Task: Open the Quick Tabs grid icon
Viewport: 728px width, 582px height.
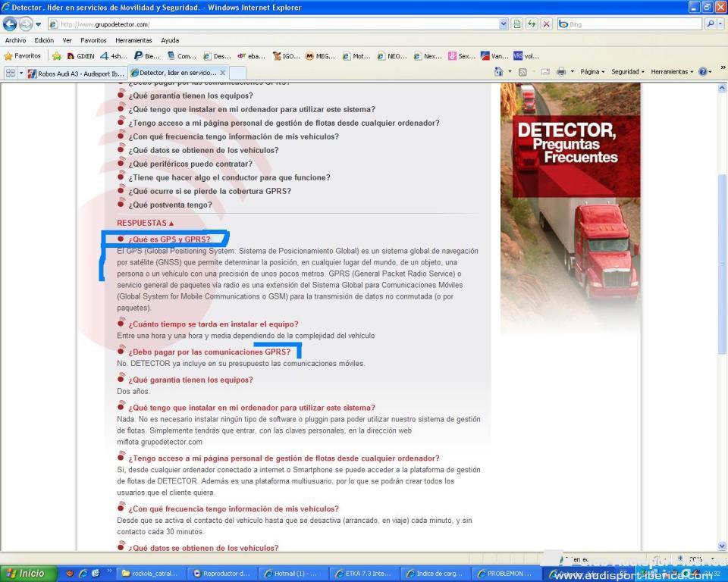Action: pyautogui.click(x=10, y=73)
